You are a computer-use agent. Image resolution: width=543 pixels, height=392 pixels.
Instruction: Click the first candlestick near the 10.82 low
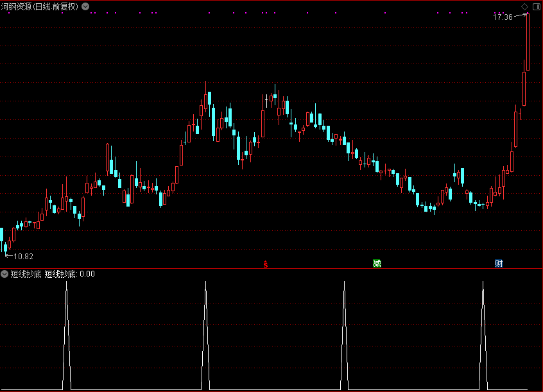click(5, 247)
